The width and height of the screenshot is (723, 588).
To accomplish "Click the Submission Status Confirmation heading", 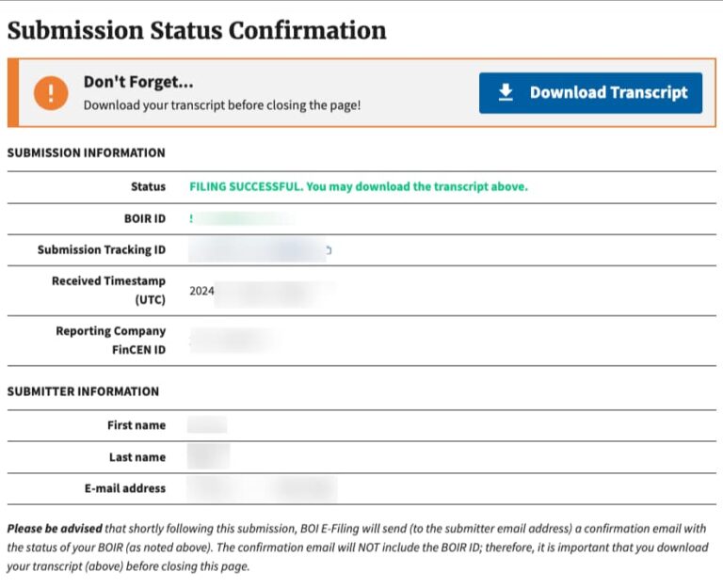I will [197, 30].
